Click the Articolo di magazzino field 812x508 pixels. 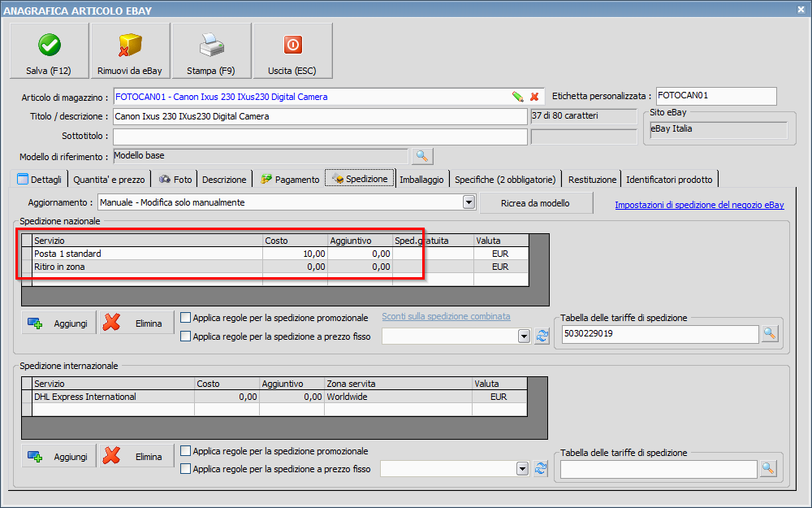point(311,97)
